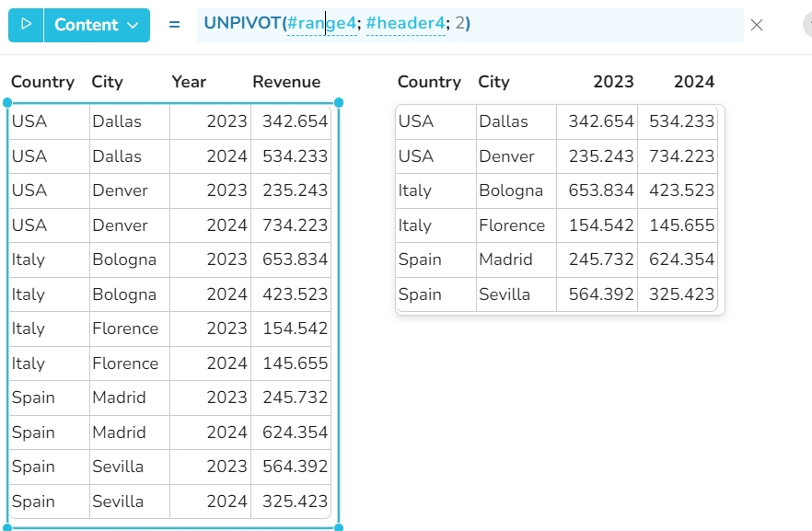812x531 pixels.
Task: Click the 624.354 cell in the right table
Action: (x=681, y=260)
